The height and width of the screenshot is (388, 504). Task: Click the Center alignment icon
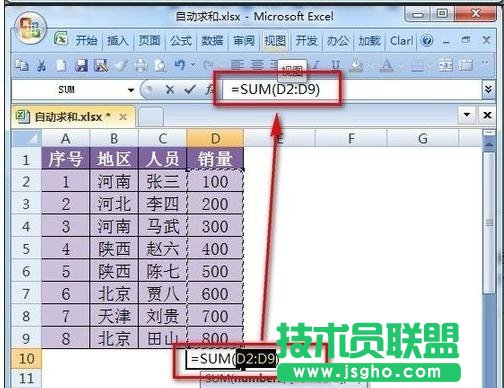click(x=257, y=65)
